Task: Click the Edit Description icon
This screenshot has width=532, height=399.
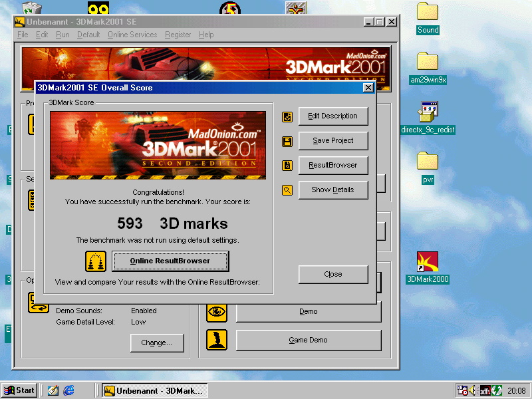Action: click(287, 117)
